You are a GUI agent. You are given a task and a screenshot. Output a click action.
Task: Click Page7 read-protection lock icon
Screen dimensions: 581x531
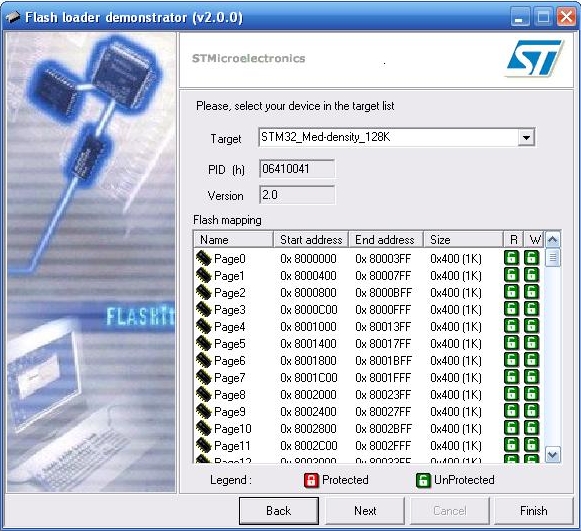511,377
